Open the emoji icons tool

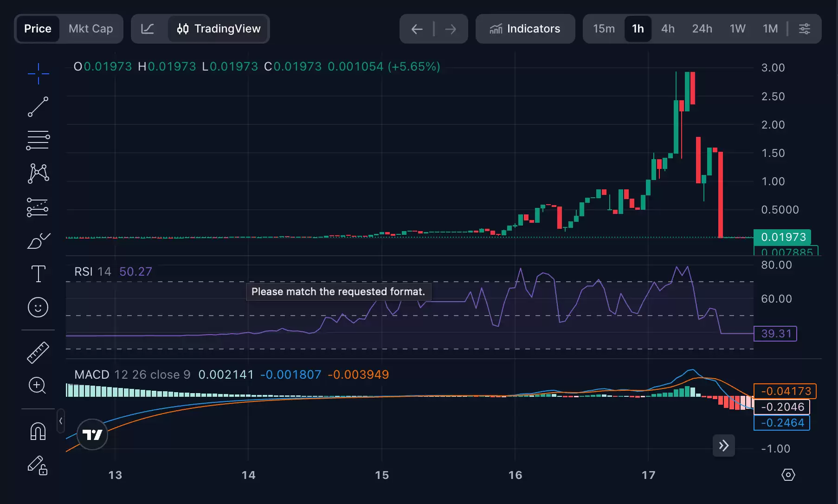click(x=38, y=307)
